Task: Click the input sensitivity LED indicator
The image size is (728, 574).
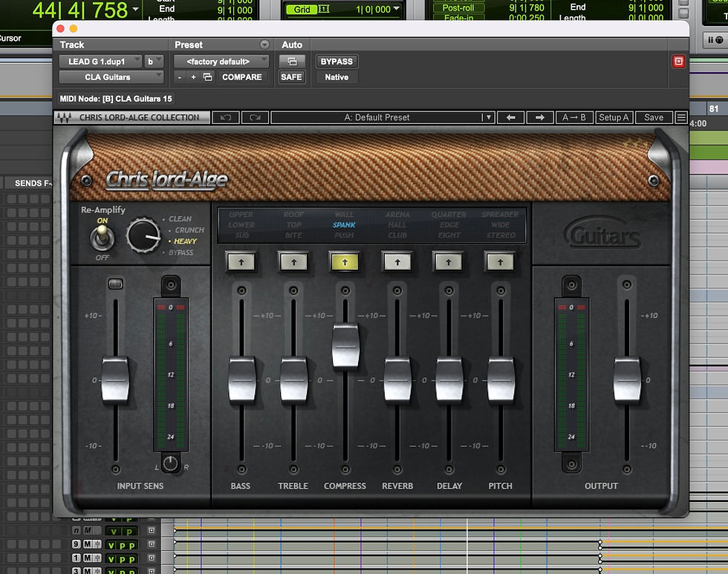Action: (x=116, y=284)
